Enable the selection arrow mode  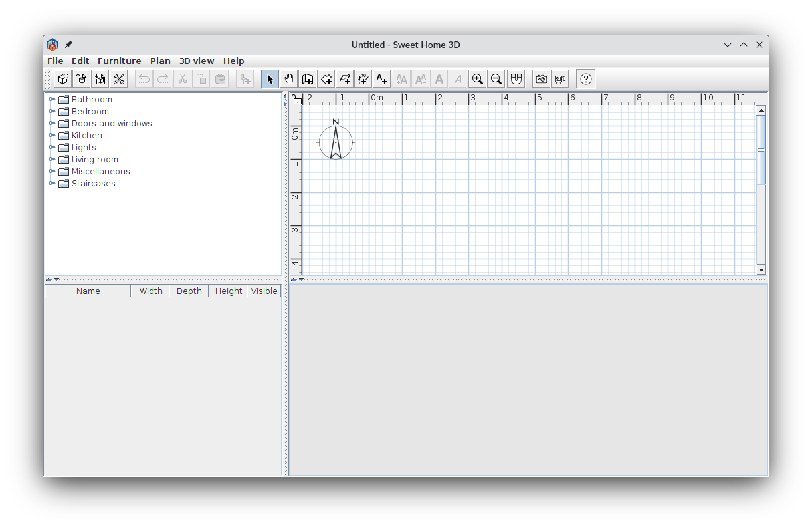270,78
